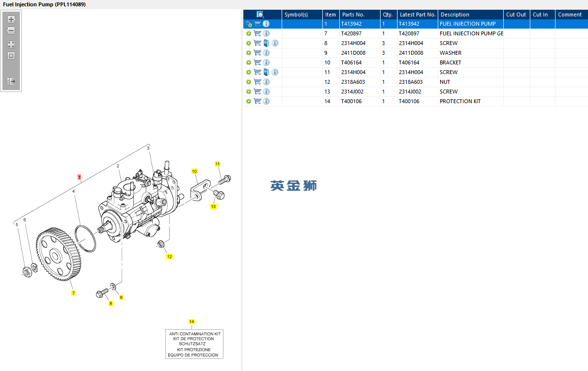The image size is (588, 371).
Task: Click Parts No. cell T413942
Action: (x=360, y=24)
